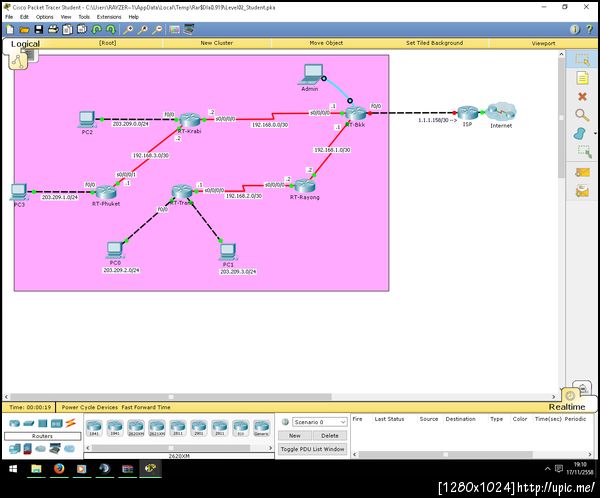
Task: Click the Internet cloud device
Action: click(502, 112)
